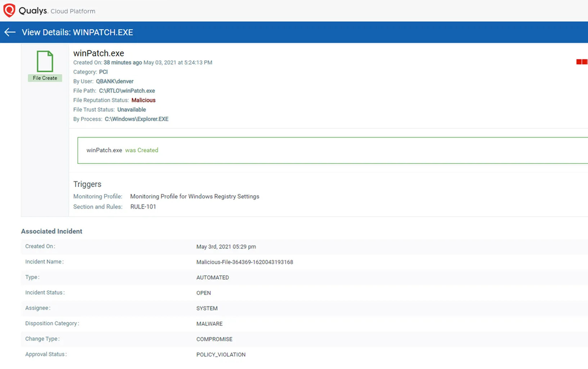This screenshot has width=588, height=369.
Task: Click the Qualys shield logo
Action: [x=9, y=10]
